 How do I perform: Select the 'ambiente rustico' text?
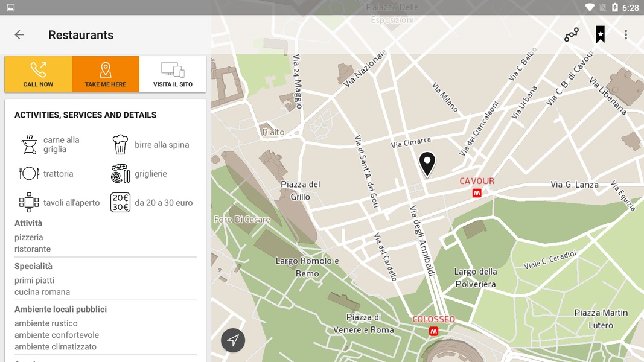46,323
